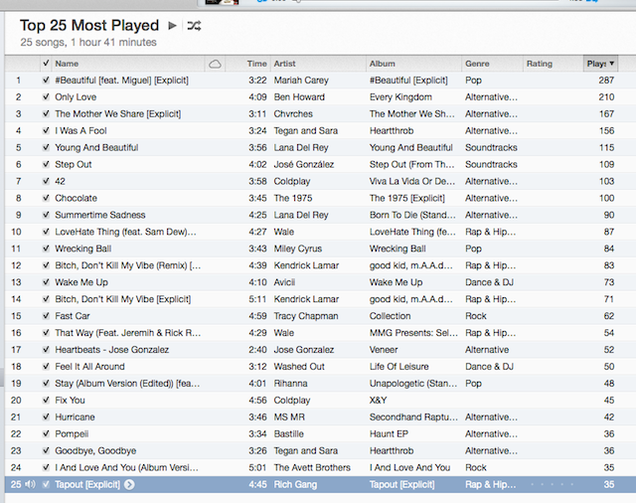Image resolution: width=636 pixels, height=503 pixels.
Task: Select the song Feel It All Around
Action: 90,366
